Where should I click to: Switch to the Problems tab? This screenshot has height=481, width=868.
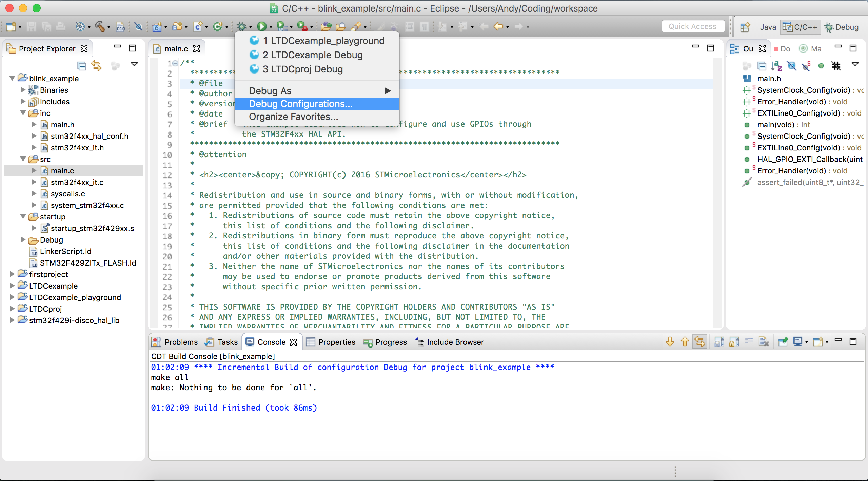(x=175, y=342)
